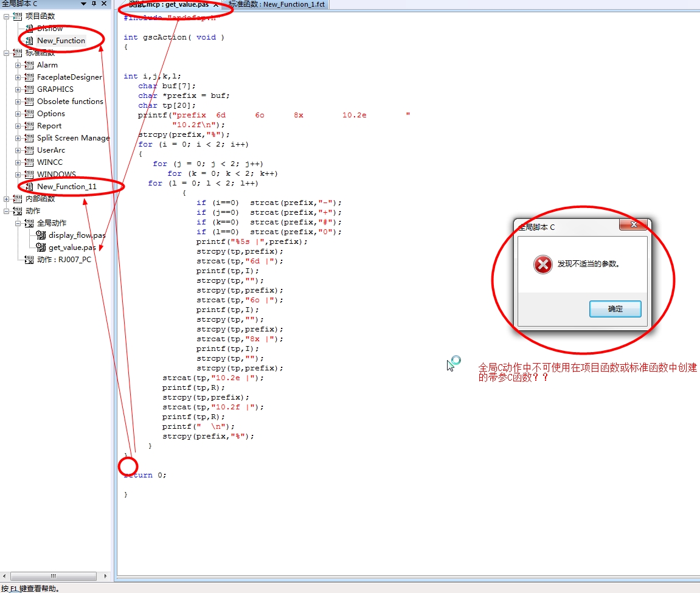Screen dimensions: 700x593
Task: Click the FaceplateDesigner folder icon
Action: (29, 77)
